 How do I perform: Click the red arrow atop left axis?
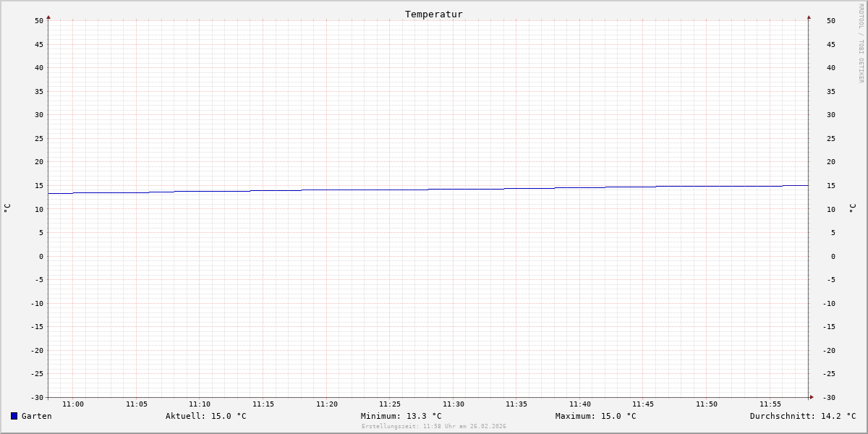tap(48, 17)
